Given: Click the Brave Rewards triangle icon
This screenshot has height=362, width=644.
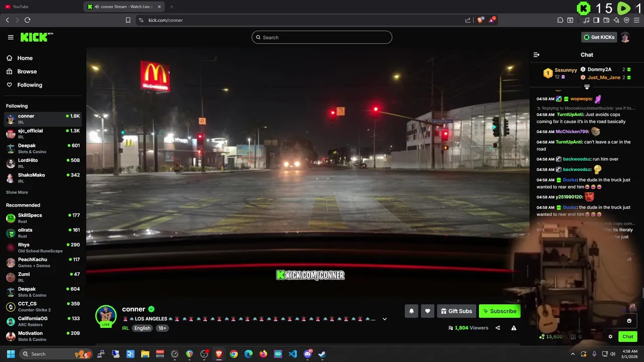Looking at the screenshot, I should click(492, 20).
